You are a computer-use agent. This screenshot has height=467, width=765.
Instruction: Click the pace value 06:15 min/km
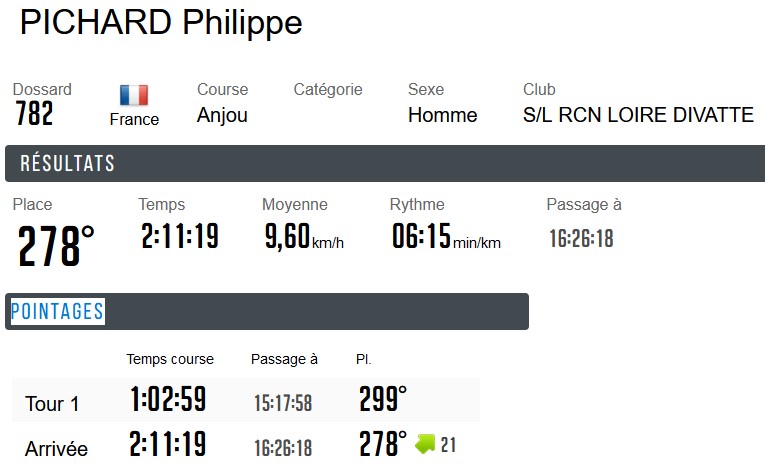(445, 238)
